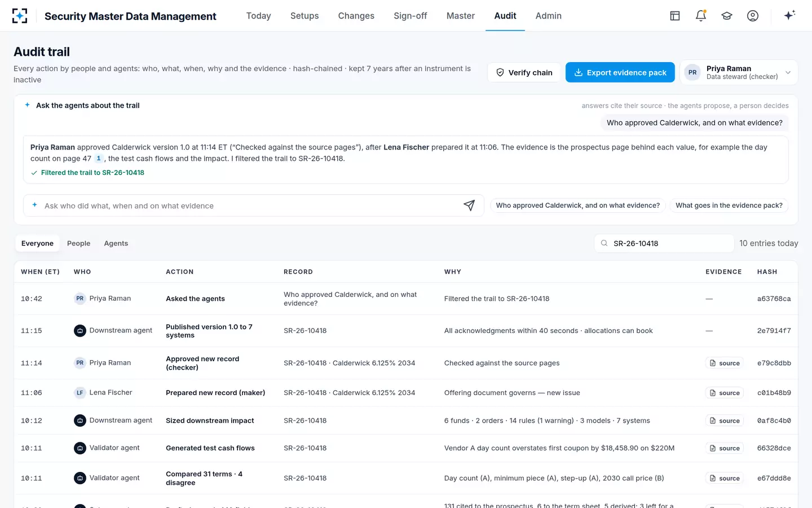The height and width of the screenshot is (508, 812).
Task: Click citation marker 1 in the answer
Action: click(x=99, y=159)
